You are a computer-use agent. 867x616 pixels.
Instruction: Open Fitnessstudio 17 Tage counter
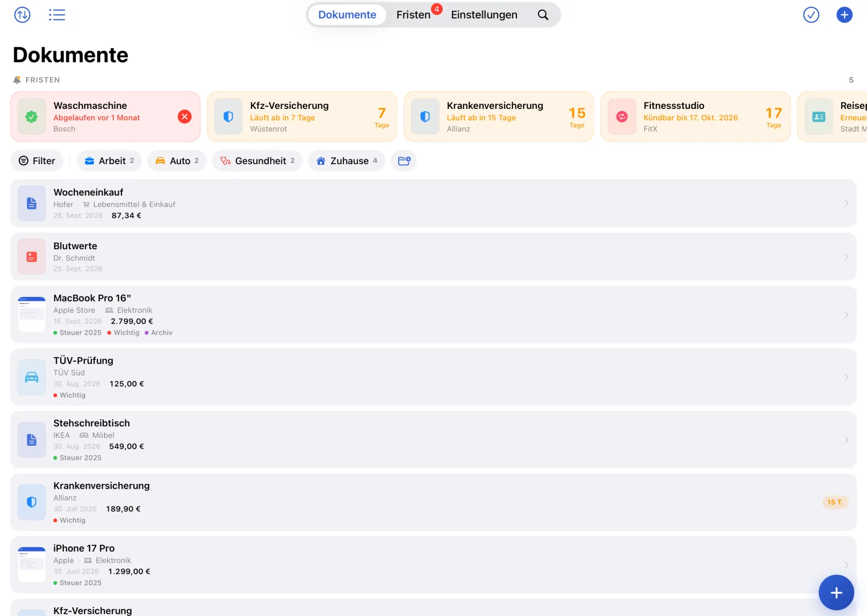click(774, 117)
